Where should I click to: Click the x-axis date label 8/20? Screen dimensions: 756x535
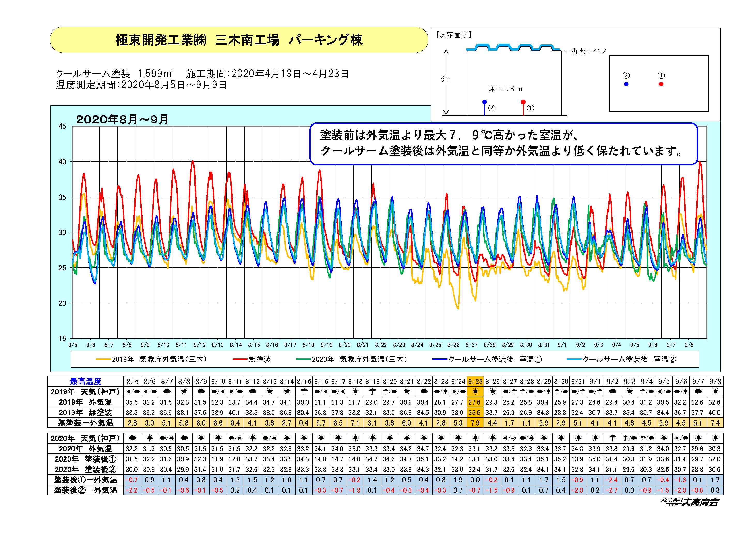pyautogui.click(x=345, y=345)
